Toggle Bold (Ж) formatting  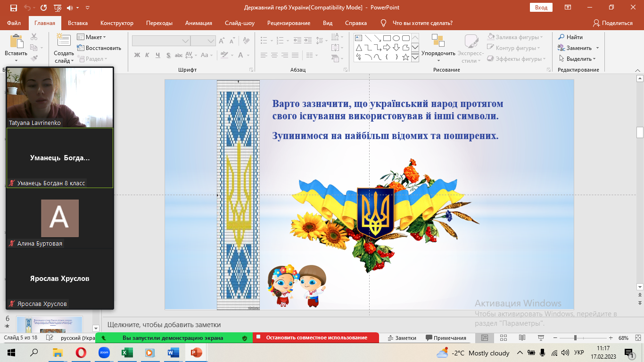tap(137, 55)
